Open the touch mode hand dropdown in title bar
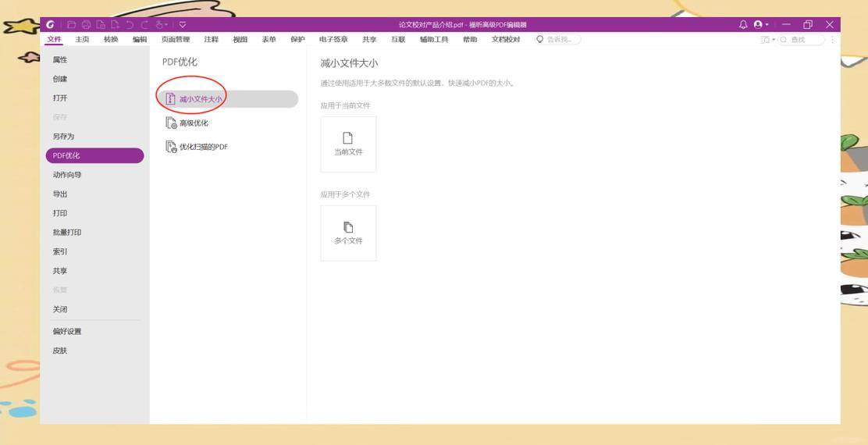This screenshot has width=868, height=445. [161, 24]
